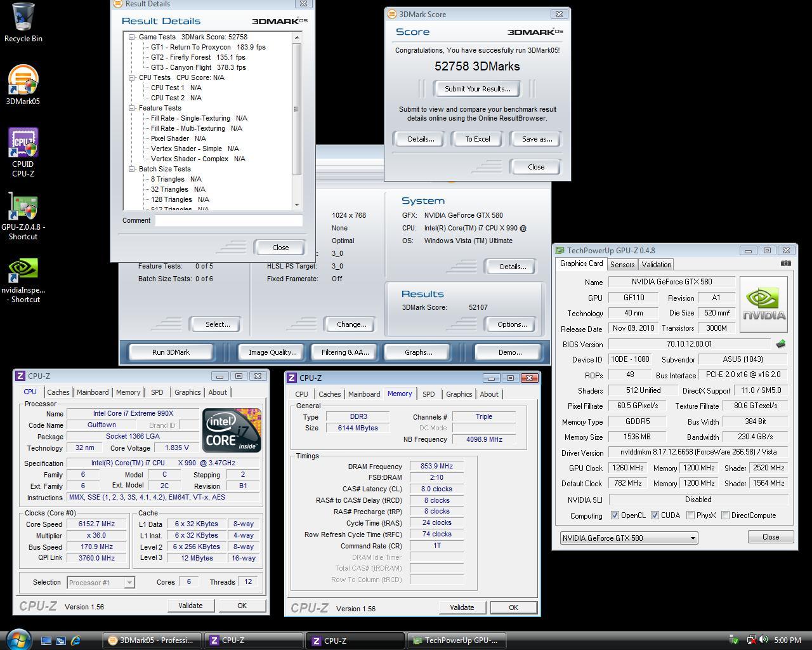Screen dimensions: 812x650
Task: Open the Caches tab in left CPU-Z window
Action: [x=58, y=392]
